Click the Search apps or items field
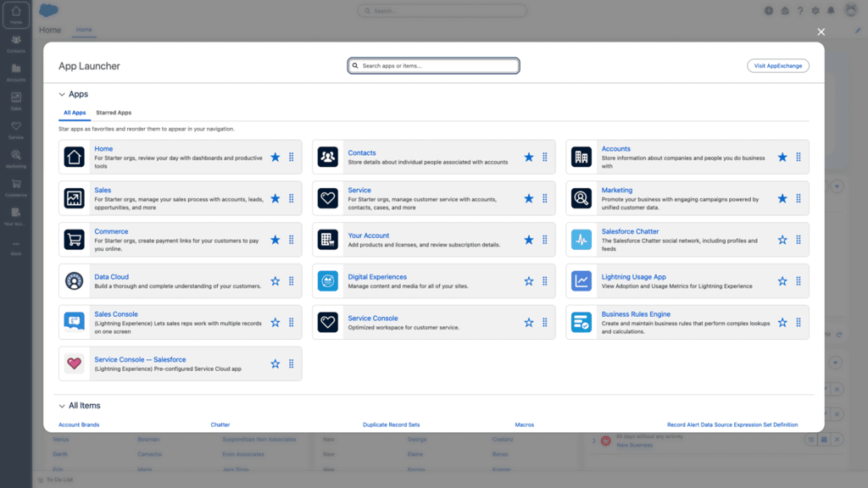Screen dimensions: 868x488 point(433,66)
